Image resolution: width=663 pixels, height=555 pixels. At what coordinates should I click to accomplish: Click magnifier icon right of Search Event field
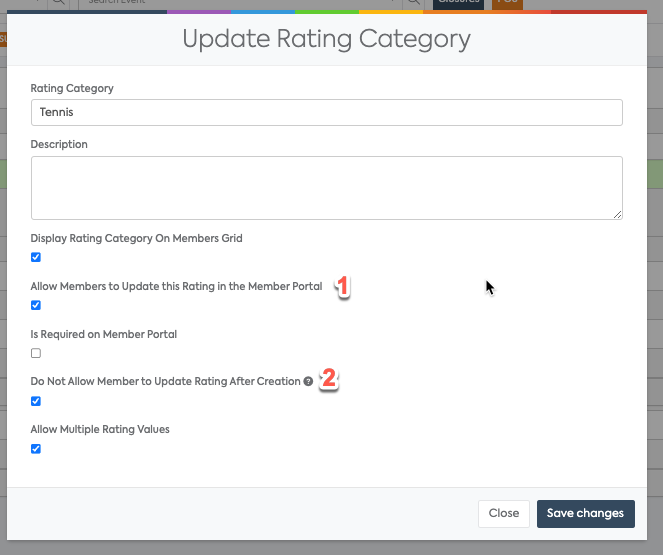click(412, 3)
